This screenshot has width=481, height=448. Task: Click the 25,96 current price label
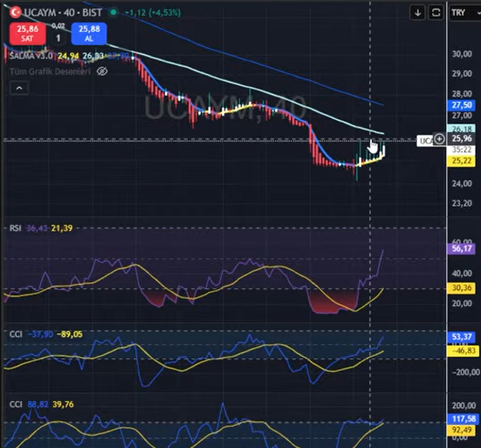click(x=461, y=139)
